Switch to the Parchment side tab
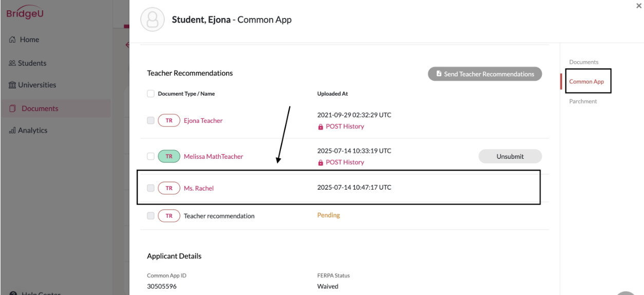 pos(583,101)
